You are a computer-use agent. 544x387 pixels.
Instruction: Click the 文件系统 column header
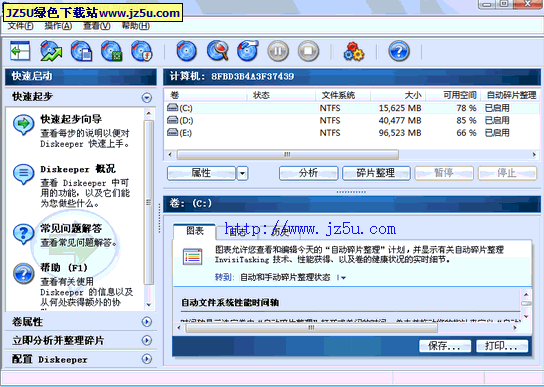click(343, 95)
